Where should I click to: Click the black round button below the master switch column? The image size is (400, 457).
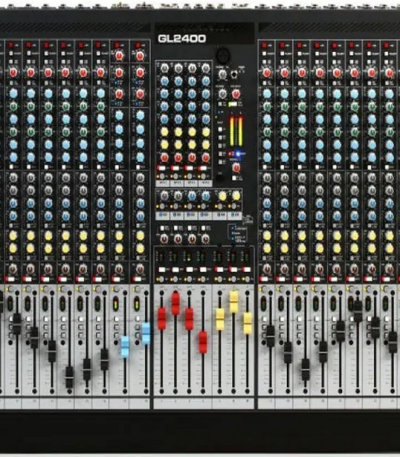click(220, 177)
